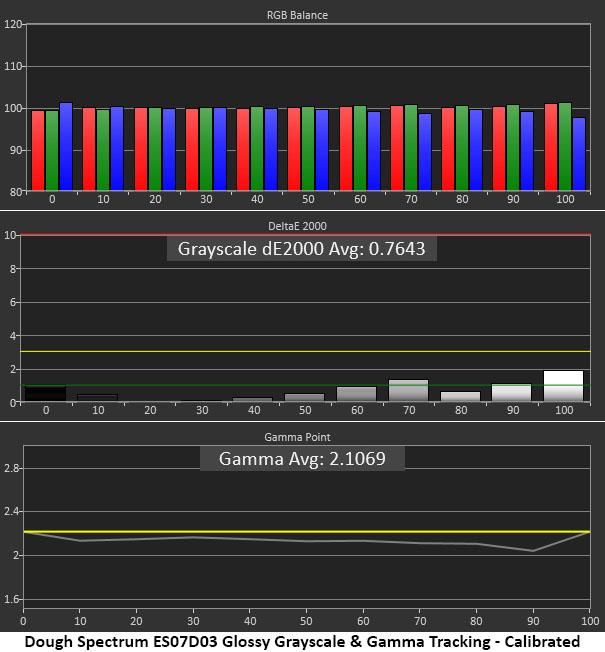Select the DeltaE bar at 90
The height and width of the screenshot is (652, 605).
[511, 393]
